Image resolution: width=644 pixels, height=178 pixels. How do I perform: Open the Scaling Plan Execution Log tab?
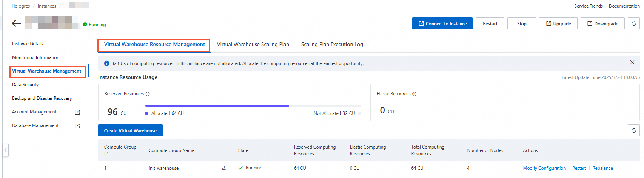pyautogui.click(x=332, y=45)
